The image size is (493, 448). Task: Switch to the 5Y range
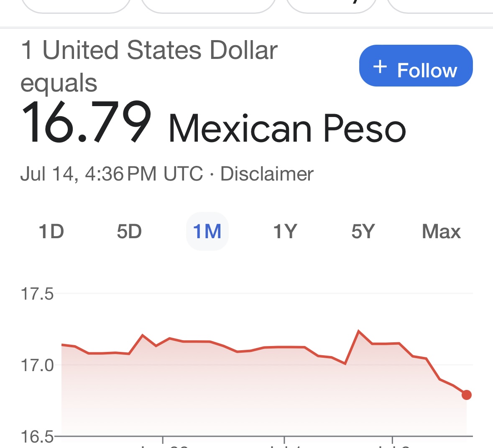363,232
